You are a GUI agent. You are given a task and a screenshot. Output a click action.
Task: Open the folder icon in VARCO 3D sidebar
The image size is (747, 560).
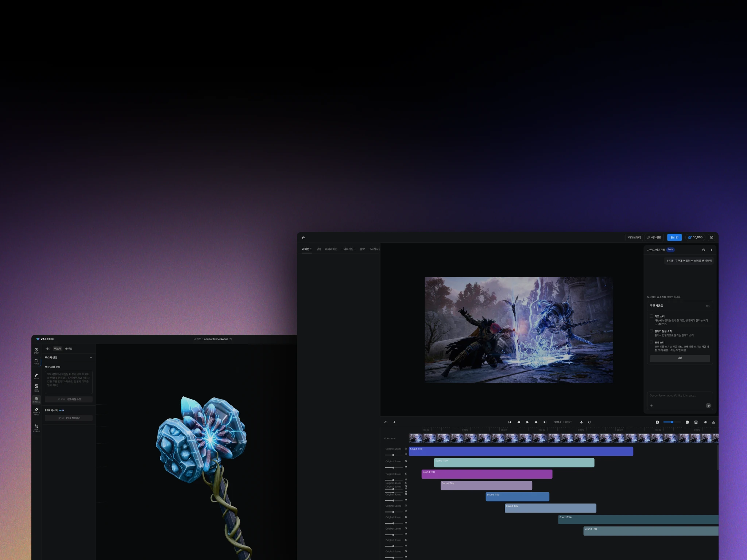(36, 361)
